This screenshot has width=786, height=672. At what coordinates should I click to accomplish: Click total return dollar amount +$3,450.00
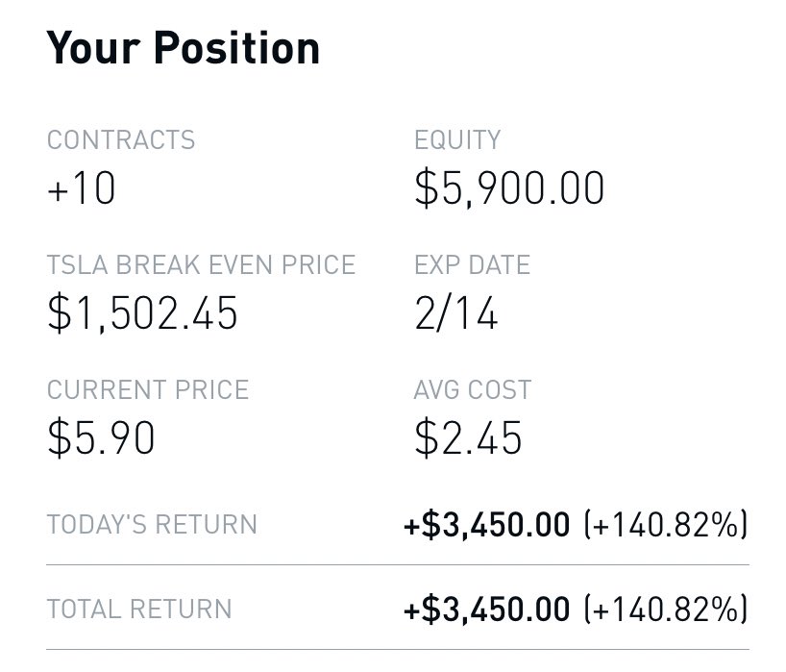tap(487, 609)
